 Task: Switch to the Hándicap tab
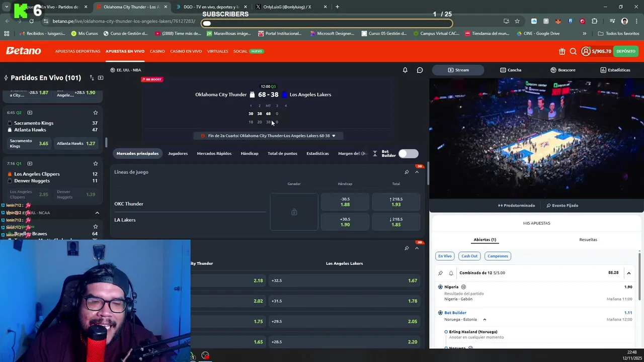pyautogui.click(x=250, y=153)
